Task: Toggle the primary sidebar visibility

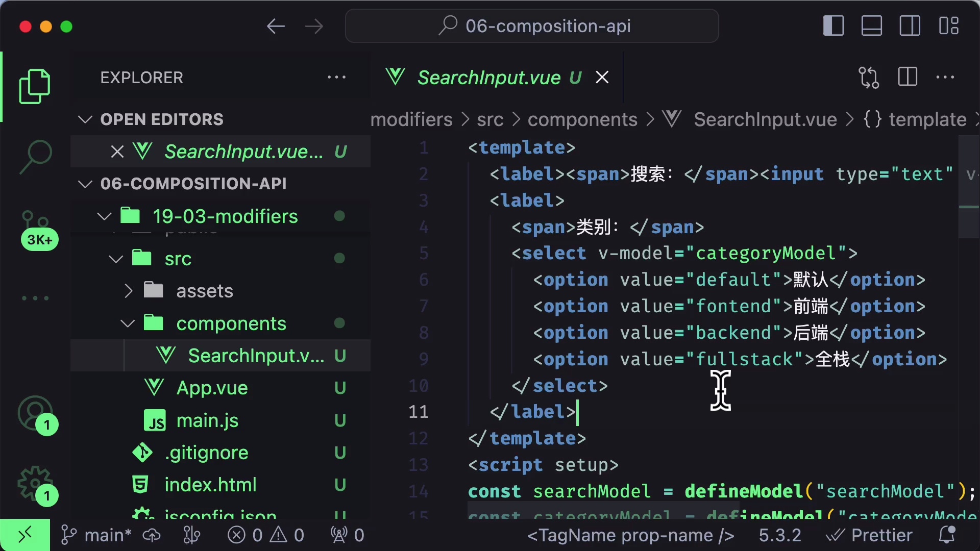Action: coord(833,25)
